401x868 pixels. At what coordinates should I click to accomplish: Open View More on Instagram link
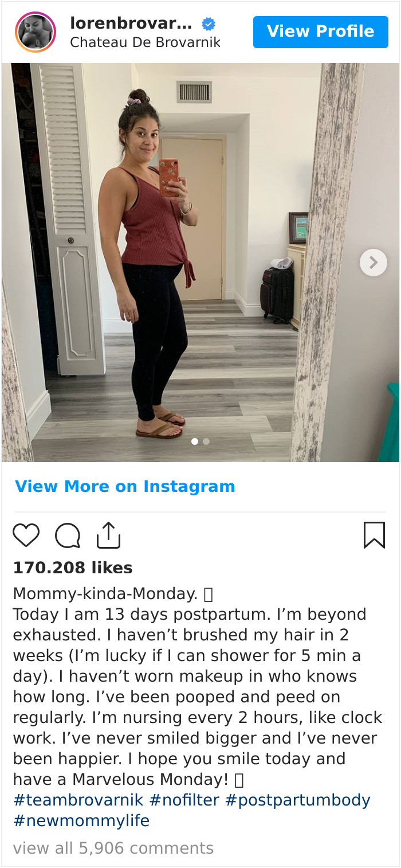(125, 486)
